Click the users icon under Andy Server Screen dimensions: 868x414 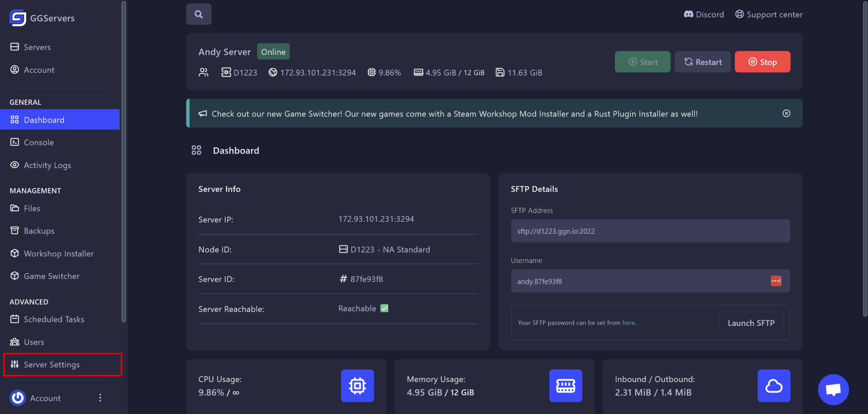[x=203, y=73]
